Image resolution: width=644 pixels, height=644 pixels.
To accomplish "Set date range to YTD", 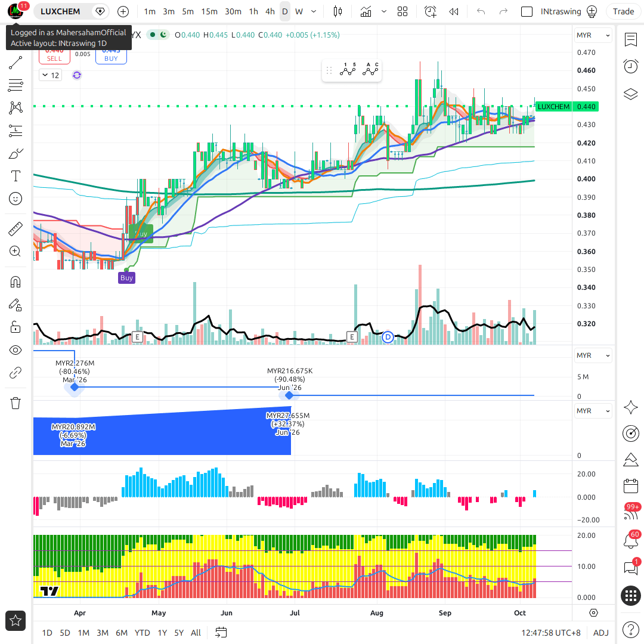I will point(142,633).
